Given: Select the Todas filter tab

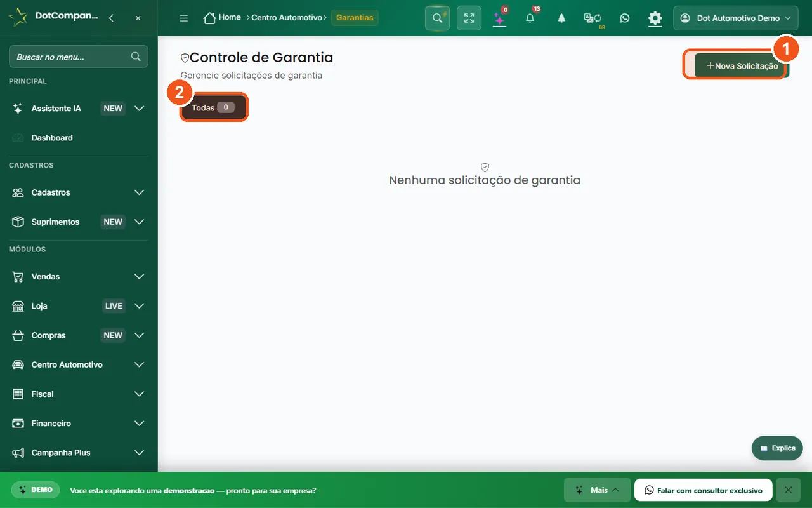Looking at the screenshot, I should (213, 108).
